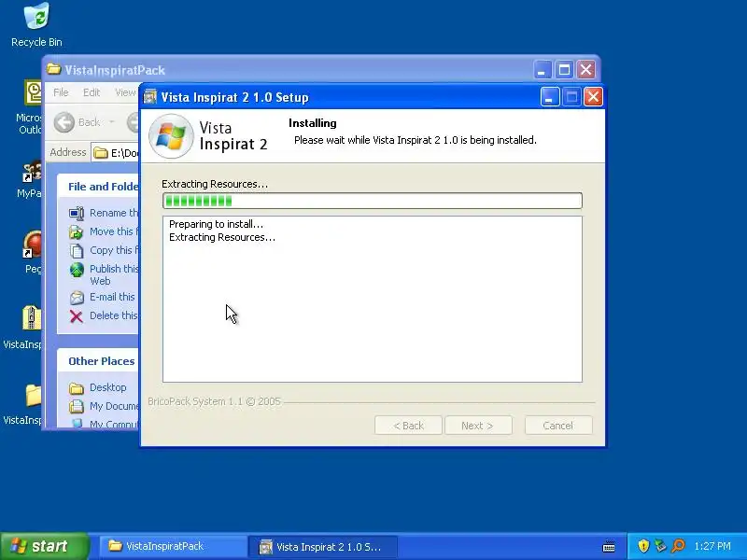Select the Microsoft Outlook desktop icon
The image size is (747, 560).
pos(33,92)
